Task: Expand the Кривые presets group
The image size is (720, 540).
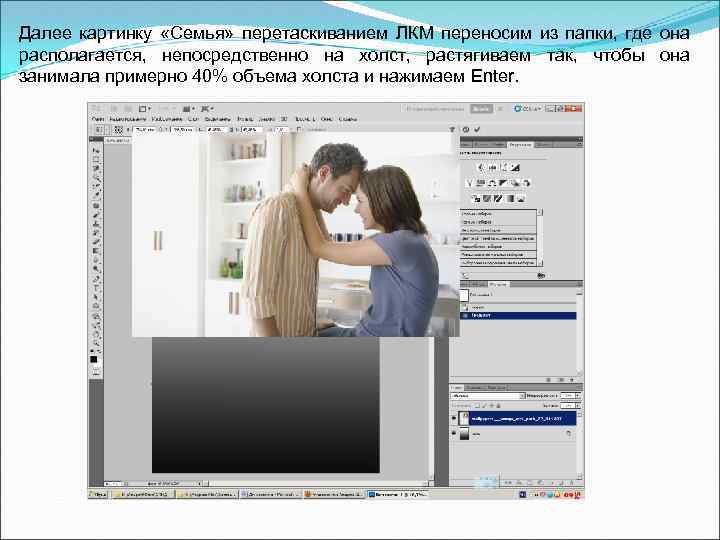Action: coord(498,222)
